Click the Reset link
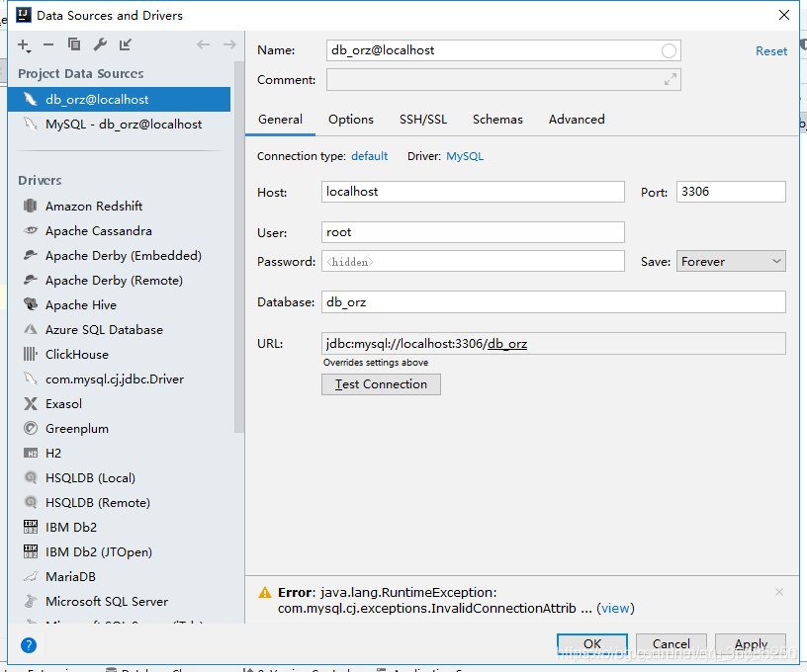 (771, 51)
